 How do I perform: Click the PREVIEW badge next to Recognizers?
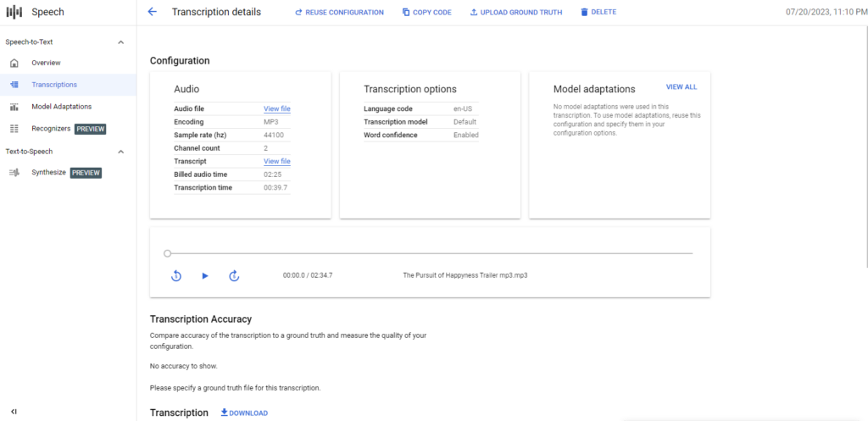click(90, 129)
